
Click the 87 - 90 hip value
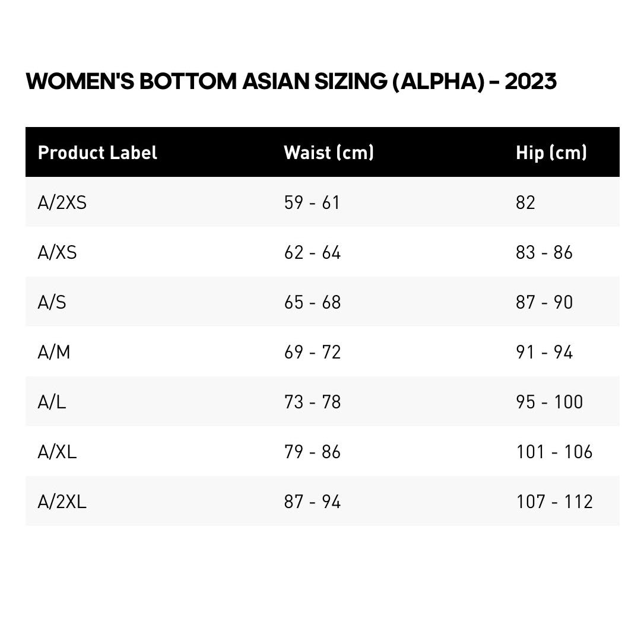pos(544,303)
